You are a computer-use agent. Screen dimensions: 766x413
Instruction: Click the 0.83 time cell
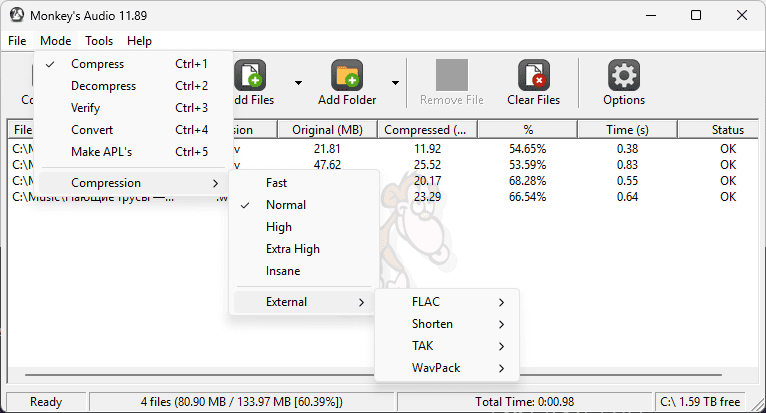(x=627, y=165)
